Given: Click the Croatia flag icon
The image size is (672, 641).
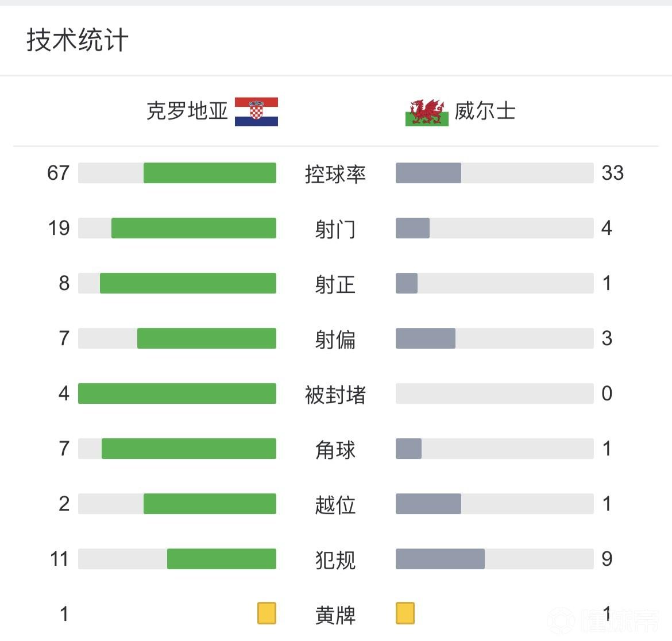Looking at the screenshot, I should (x=256, y=111).
